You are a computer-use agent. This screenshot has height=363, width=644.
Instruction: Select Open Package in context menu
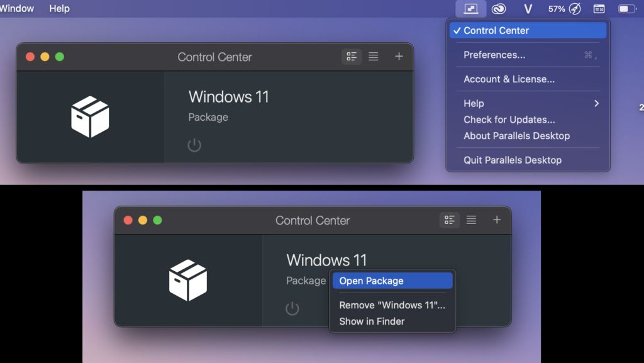coord(392,281)
